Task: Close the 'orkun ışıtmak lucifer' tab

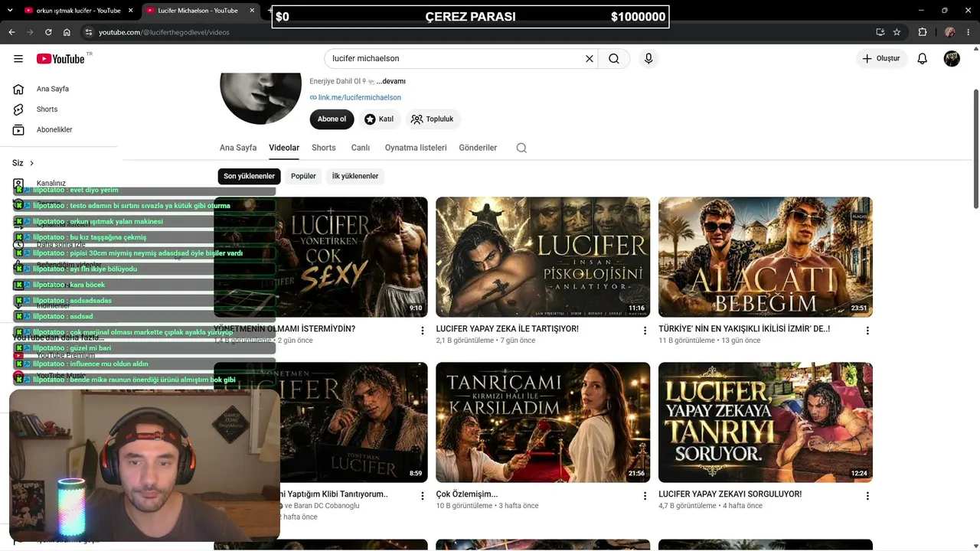Action: point(129,11)
